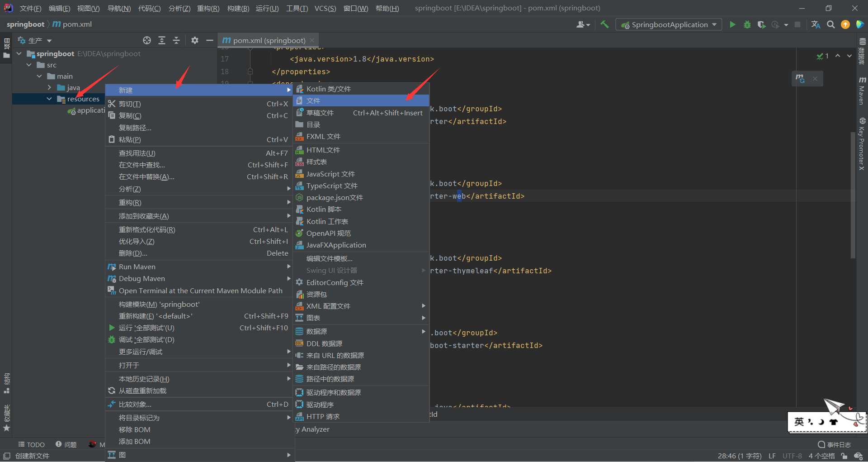Collapse the src folder tree node
Screen dimensions: 868x462
[x=29, y=65]
